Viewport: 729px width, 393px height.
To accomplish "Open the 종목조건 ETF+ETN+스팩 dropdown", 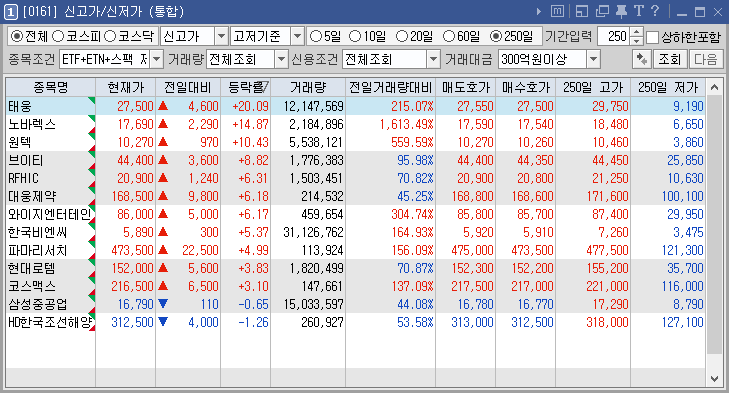I will (157, 59).
